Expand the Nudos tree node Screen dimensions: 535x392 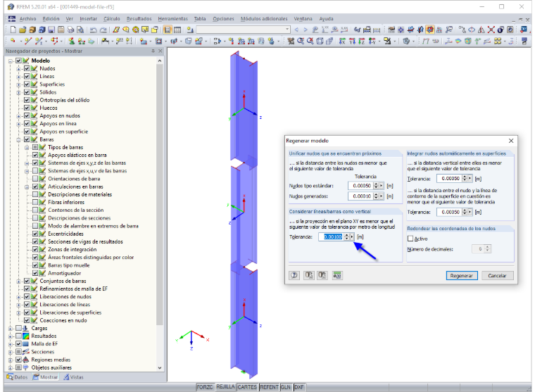pyautogui.click(x=19, y=68)
